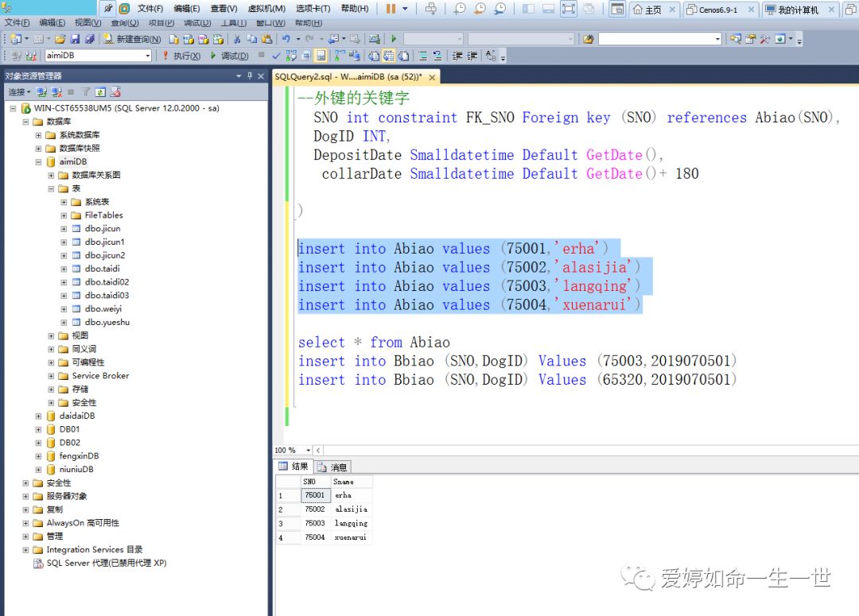
Task: Select result cell containing langqing
Action: [x=352, y=524]
